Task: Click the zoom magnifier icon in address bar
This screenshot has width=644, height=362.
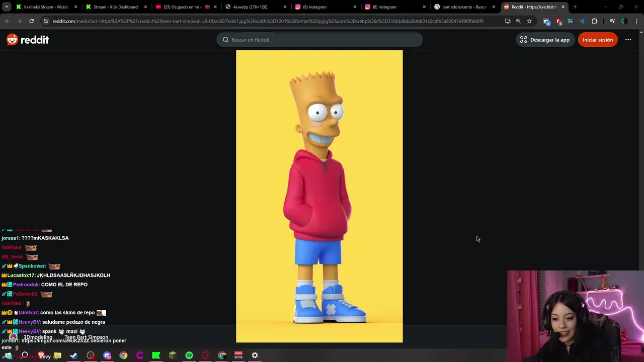Action: pos(518,21)
